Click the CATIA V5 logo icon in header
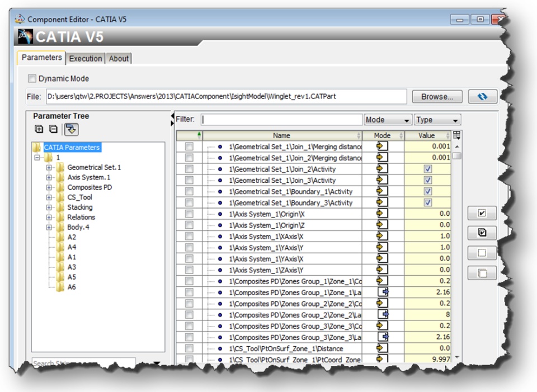The width and height of the screenshot is (537, 392). [x=25, y=36]
